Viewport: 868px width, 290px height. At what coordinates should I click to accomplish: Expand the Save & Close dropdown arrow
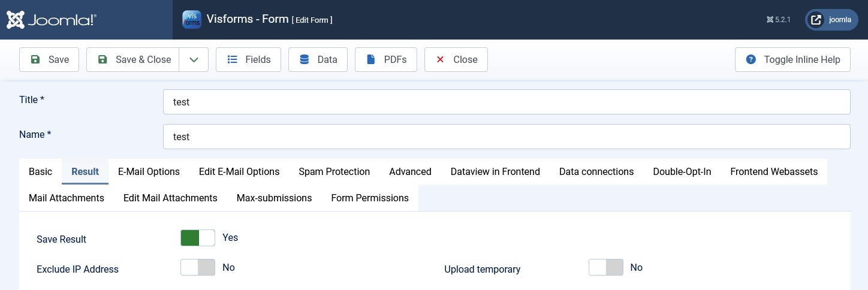pyautogui.click(x=194, y=59)
